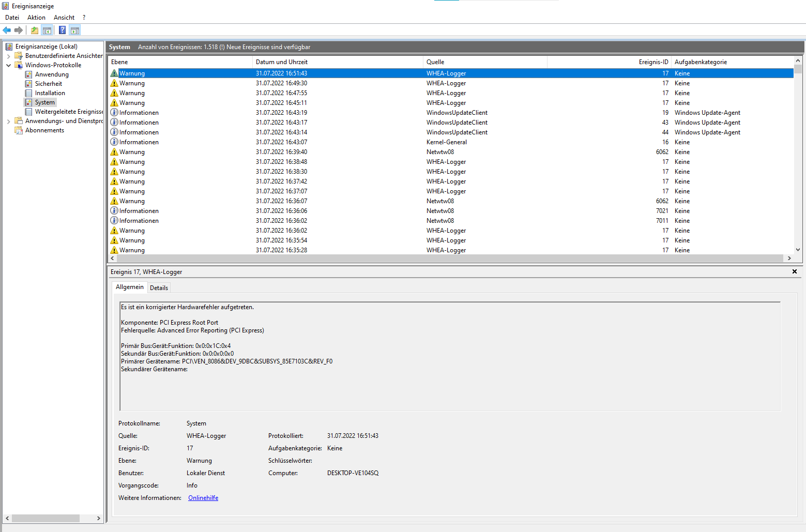The height and width of the screenshot is (532, 806).
Task: Click scroll-down arrow of event list scrollbar
Action: pyautogui.click(x=798, y=250)
